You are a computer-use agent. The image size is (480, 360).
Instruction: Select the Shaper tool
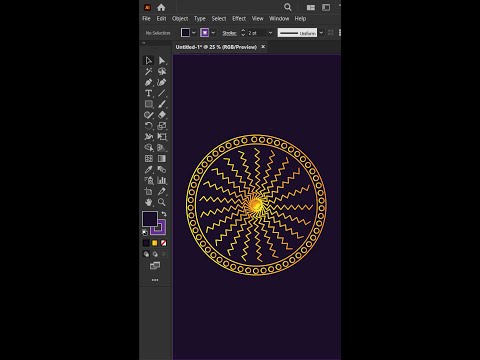click(x=149, y=115)
